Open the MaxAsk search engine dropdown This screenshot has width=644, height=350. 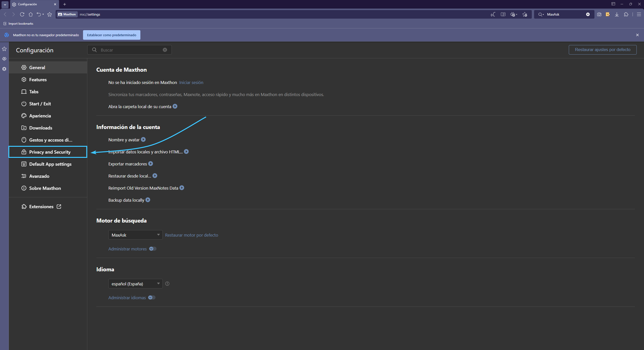pyautogui.click(x=135, y=235)
